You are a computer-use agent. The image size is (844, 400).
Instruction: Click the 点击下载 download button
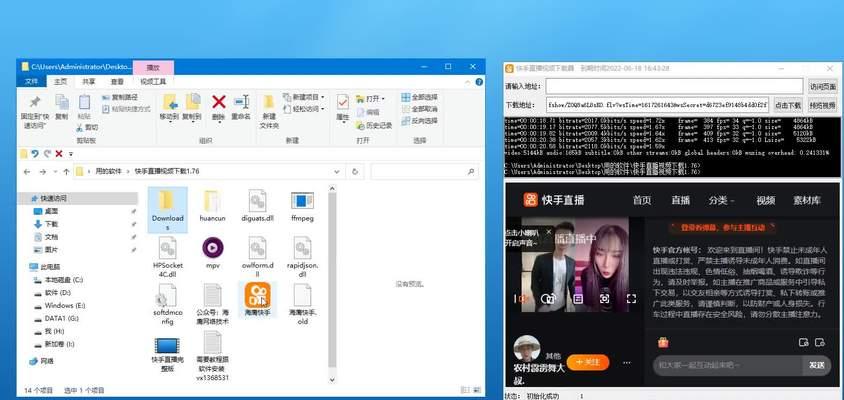coord(787,105)
